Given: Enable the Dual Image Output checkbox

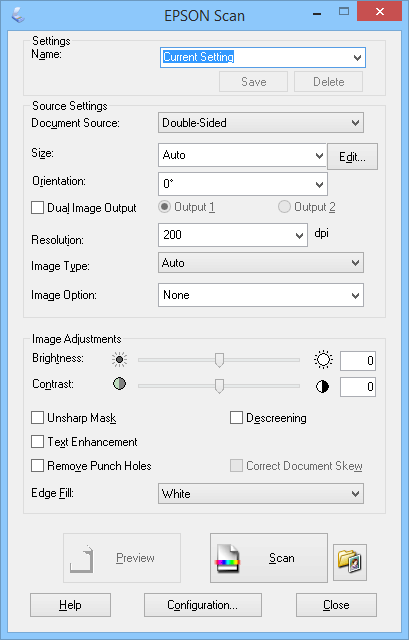Looking at the screenshot, I should coord(38,208).
